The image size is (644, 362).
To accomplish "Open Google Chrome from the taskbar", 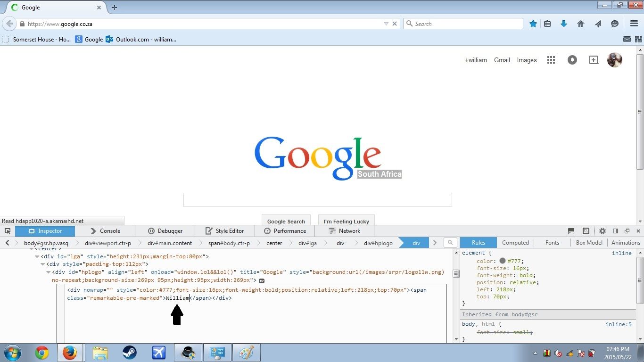I will point(41,353).
